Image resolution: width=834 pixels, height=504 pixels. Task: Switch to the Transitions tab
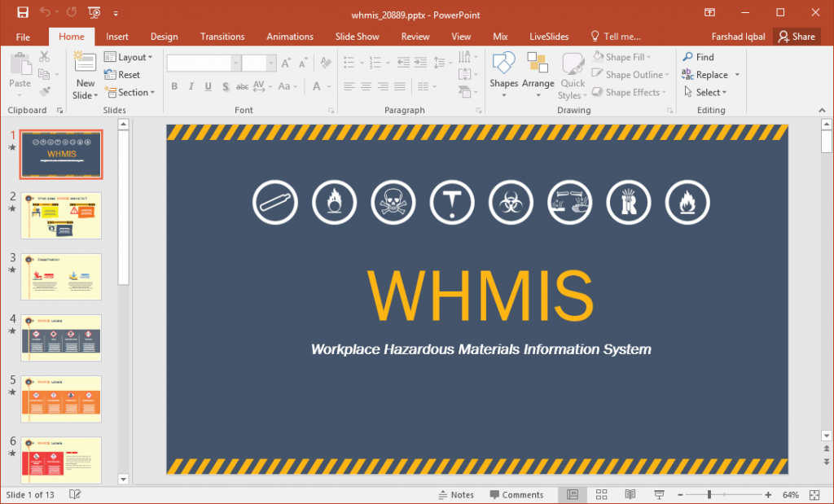[222, 36]
